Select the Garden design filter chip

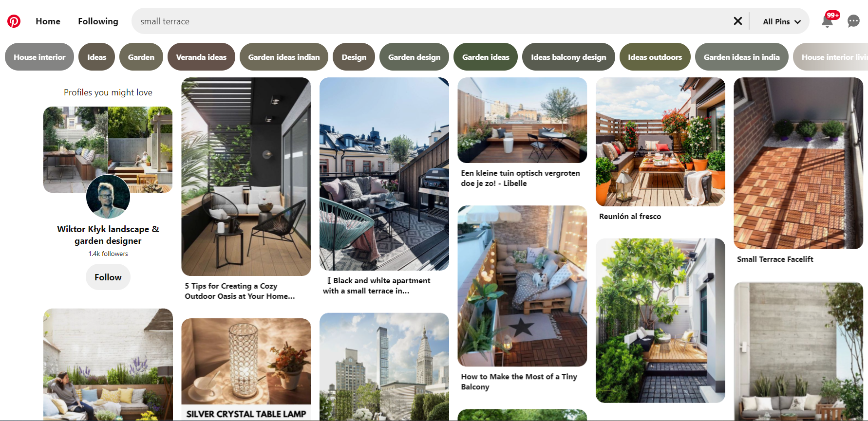coord(414,57)
